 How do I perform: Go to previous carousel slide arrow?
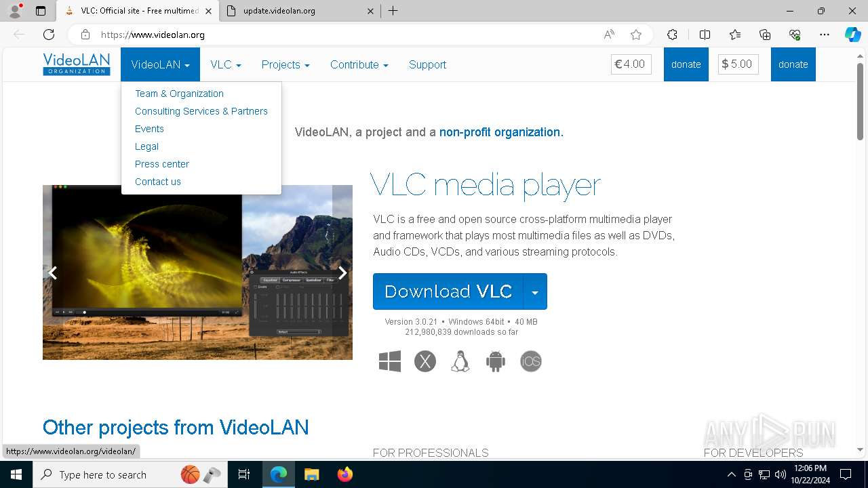tap(52, 272)
